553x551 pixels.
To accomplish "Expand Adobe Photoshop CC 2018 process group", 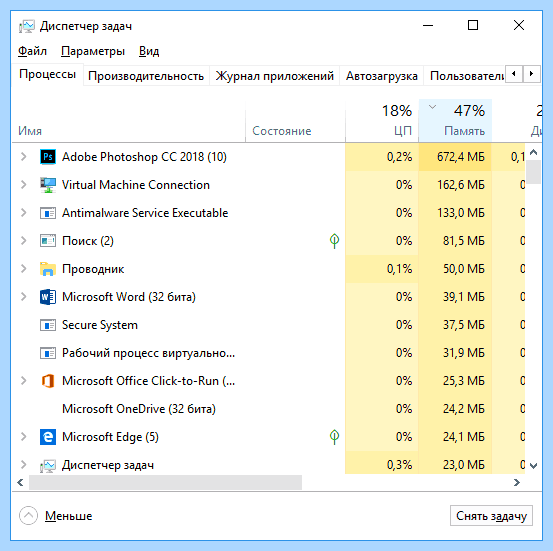I will [x=24, y=157].
